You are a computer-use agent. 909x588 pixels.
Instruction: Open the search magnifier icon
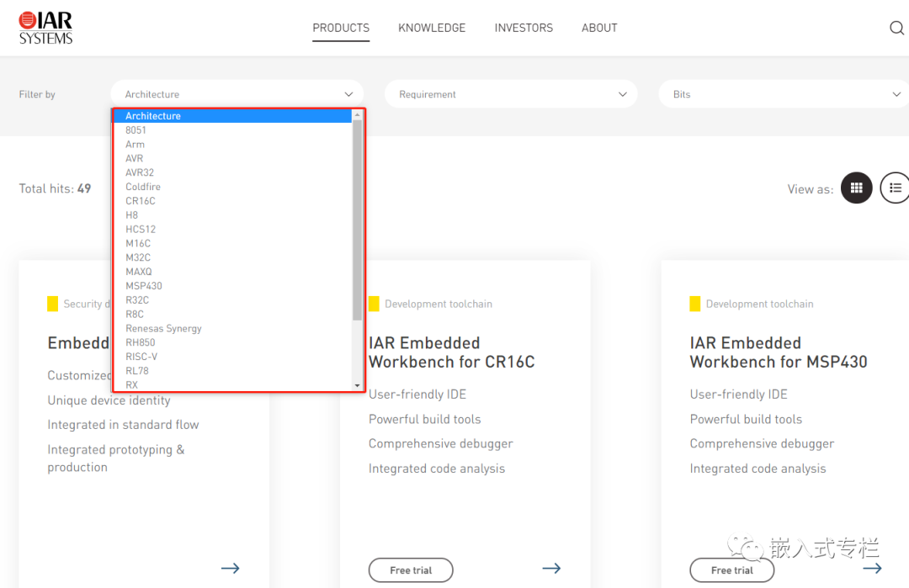click(896, 28)
